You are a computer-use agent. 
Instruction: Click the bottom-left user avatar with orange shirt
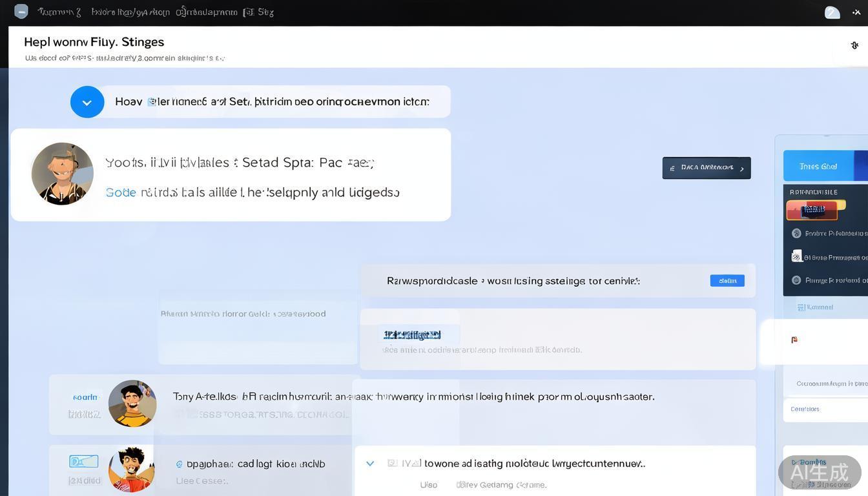(x=131, y=470)
